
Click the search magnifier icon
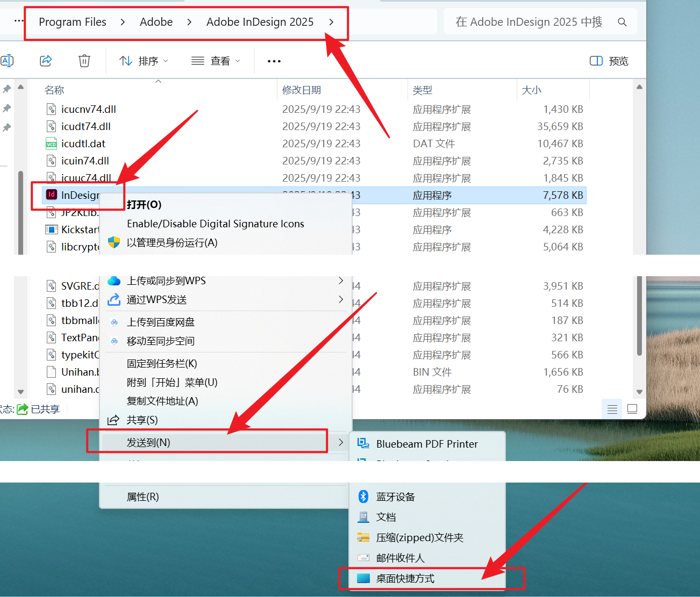622,22
